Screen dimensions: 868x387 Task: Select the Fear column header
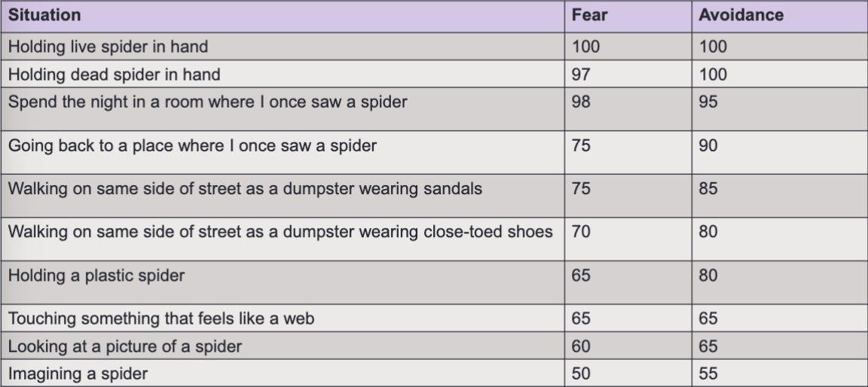tap(585, 15)
